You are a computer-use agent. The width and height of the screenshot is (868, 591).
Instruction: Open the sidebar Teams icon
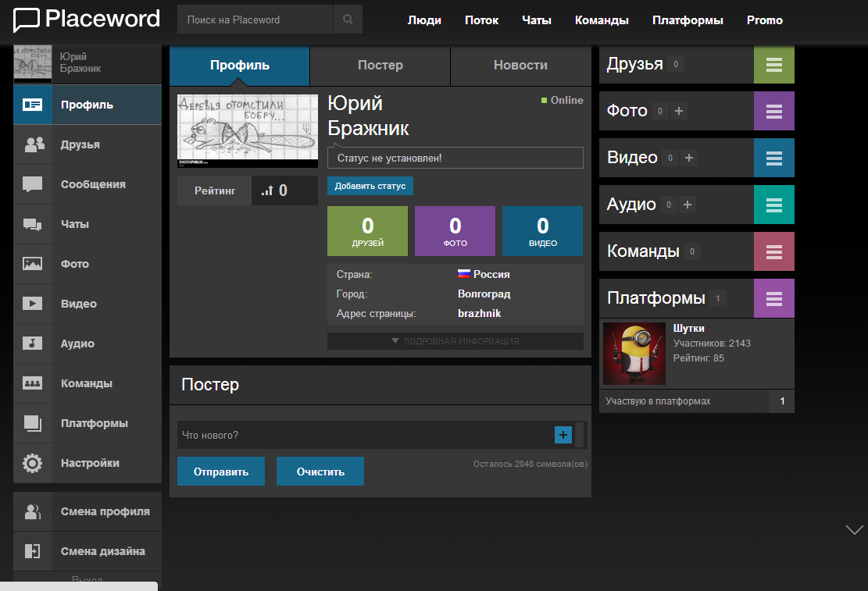33,383
